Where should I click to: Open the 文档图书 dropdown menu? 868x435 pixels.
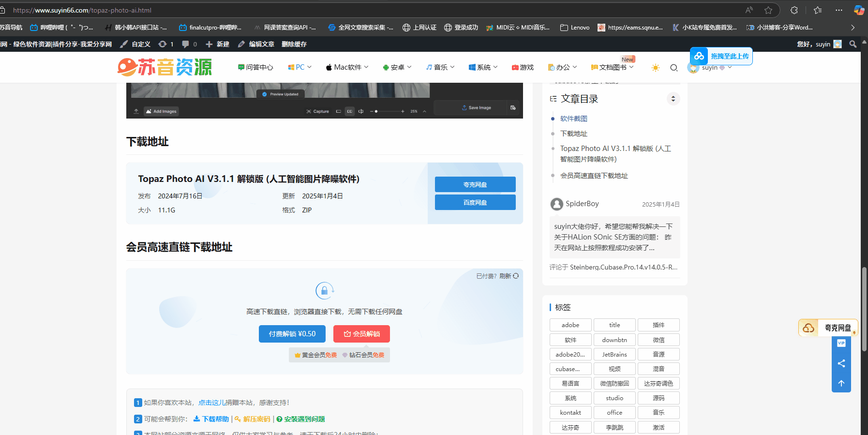click(x=613, y=67)
